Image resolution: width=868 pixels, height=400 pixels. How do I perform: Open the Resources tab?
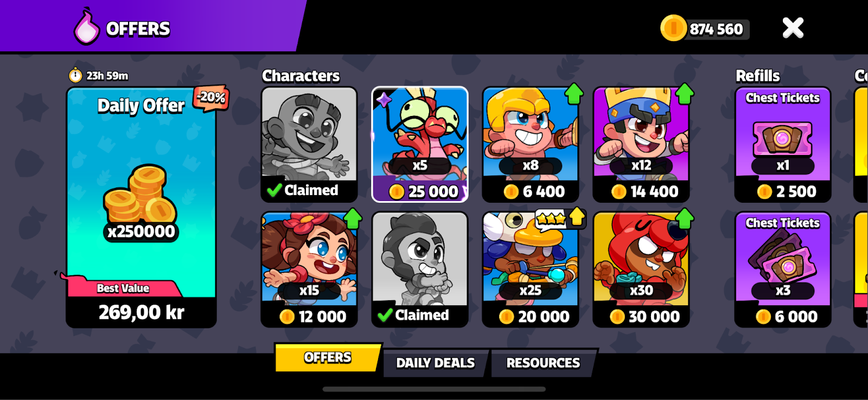(544, 363)
